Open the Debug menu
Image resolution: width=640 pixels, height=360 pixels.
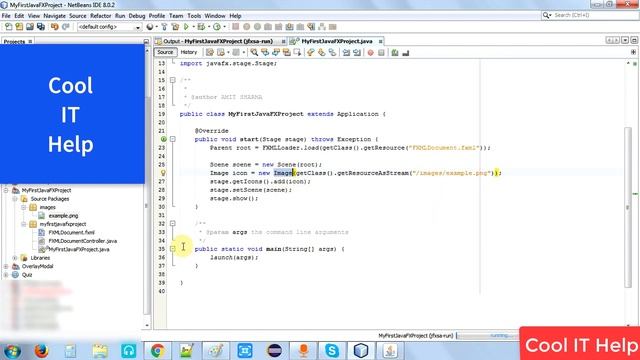[137, 16]
